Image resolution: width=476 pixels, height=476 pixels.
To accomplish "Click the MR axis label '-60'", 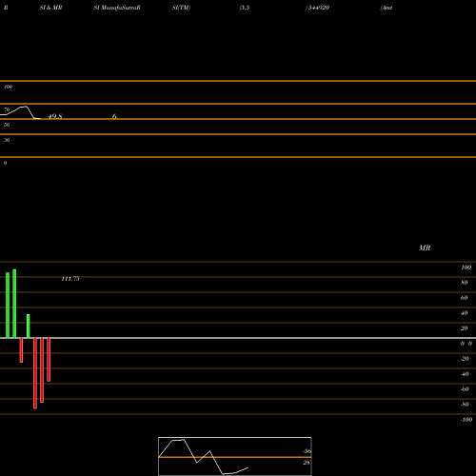I will [465, 389].
